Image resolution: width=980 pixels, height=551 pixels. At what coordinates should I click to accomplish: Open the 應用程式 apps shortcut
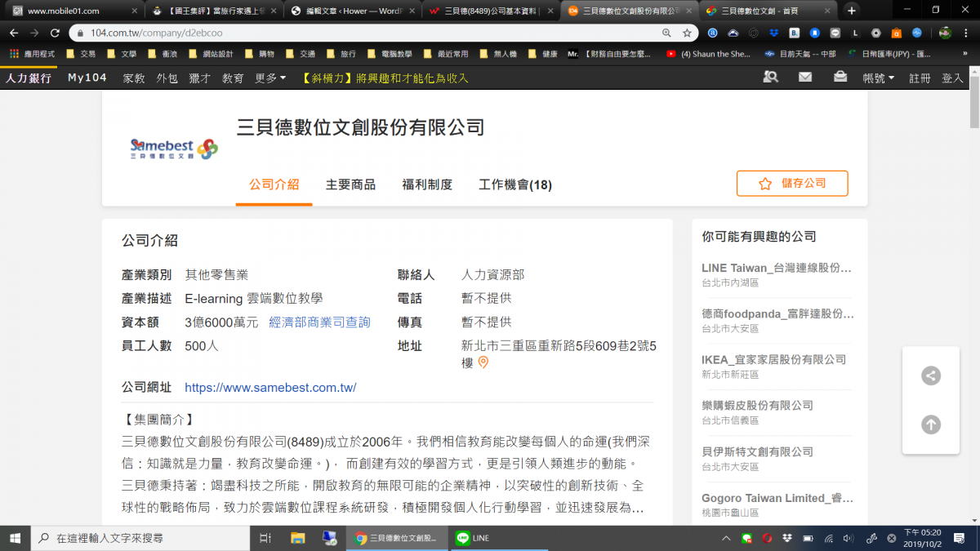33,54
